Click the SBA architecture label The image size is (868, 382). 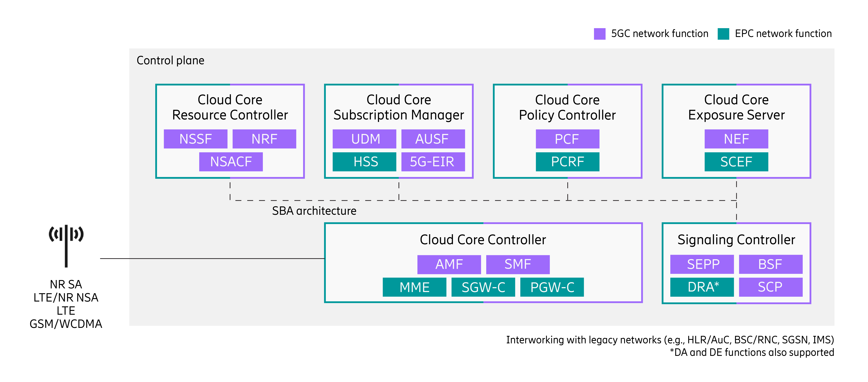coord(314,211)
